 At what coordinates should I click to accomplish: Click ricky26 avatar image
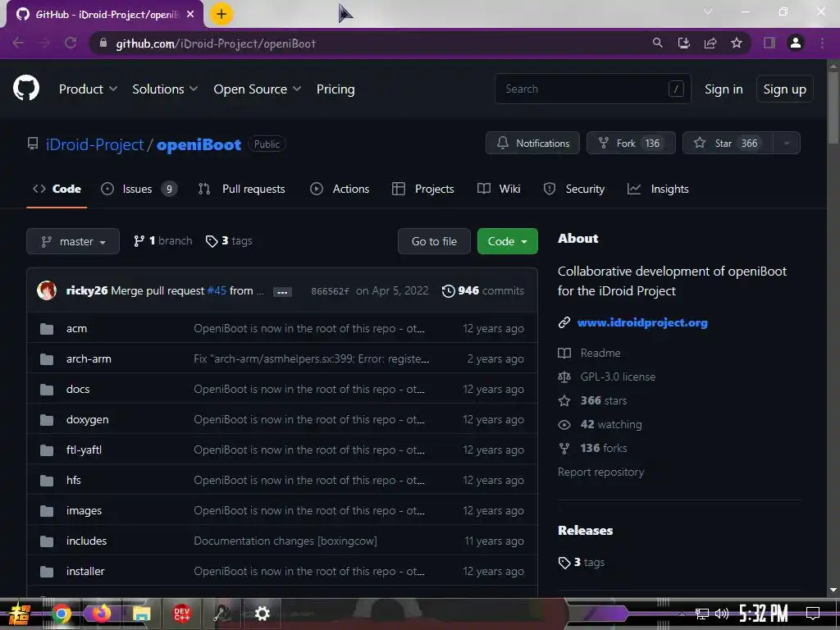coord(47,290)
